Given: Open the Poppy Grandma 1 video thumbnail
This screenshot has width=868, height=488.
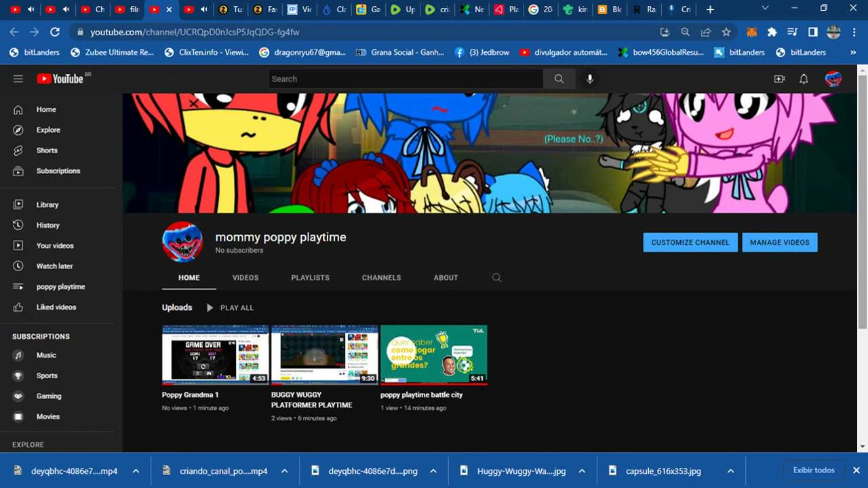Looking at the screenshot, I should pyautogui.click(x=216, y=355).
